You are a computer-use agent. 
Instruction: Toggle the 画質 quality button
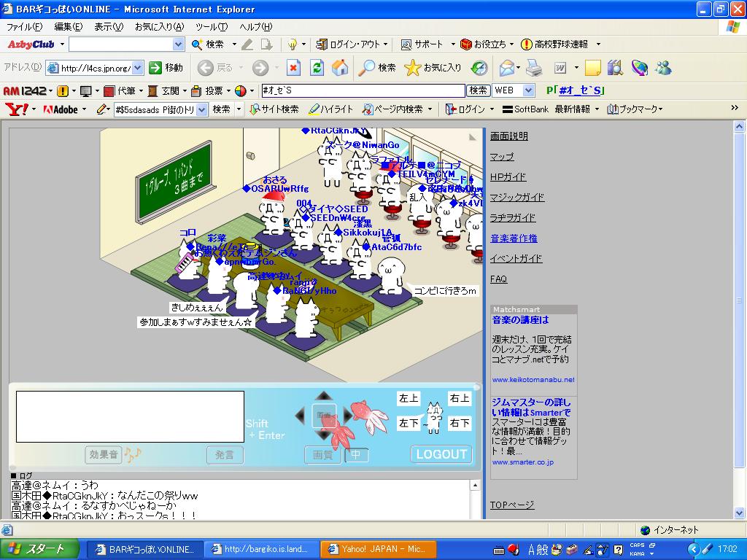tap(322, 455)
